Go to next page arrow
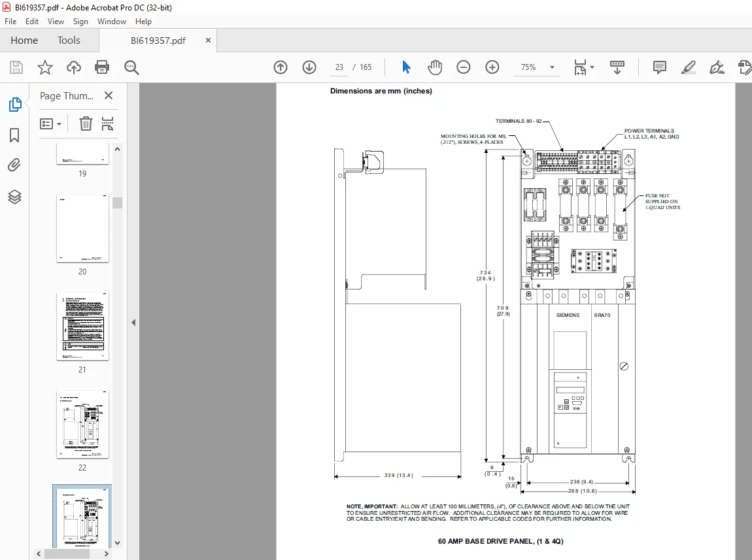 pyautogui.click(x=309, y=67)
